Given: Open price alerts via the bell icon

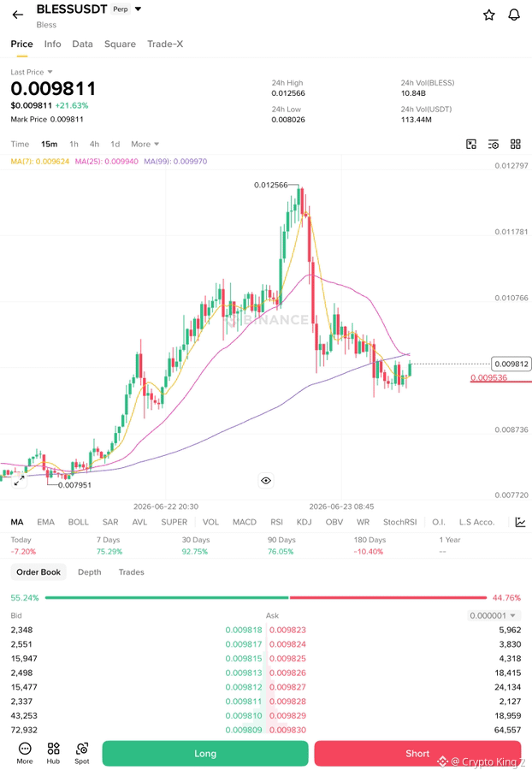Looking at the screenshot, I should click(x=514, y=15).
